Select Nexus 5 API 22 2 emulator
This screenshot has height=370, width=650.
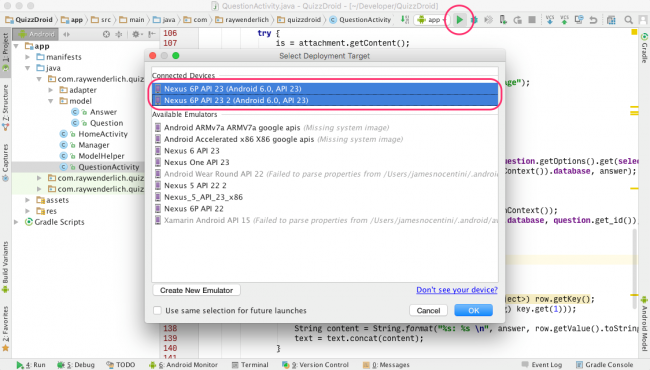pyautogui.click(x=325, y=186)
